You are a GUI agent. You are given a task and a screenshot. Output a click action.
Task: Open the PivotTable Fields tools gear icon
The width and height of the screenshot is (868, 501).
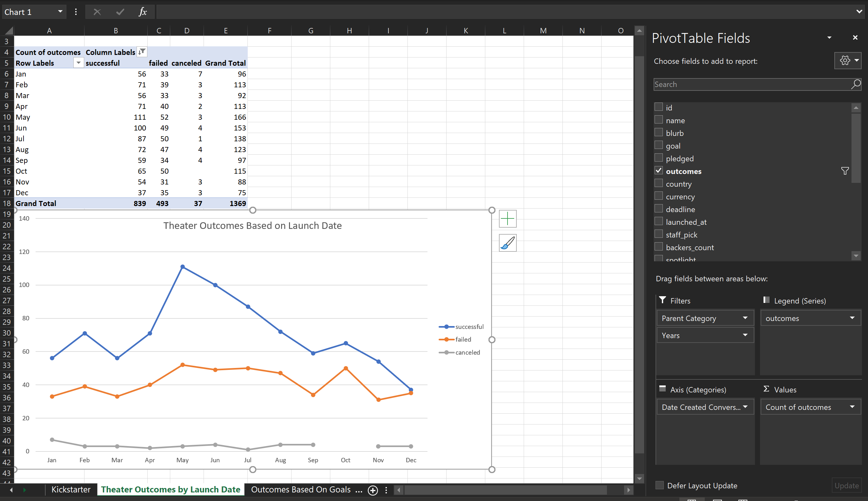[x=845, y=61]
